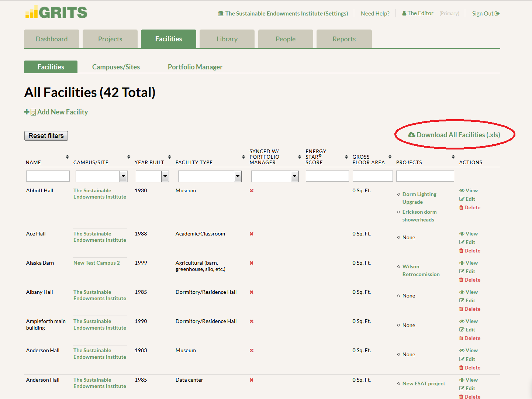Open the New Test Campus 2 link

97,263
